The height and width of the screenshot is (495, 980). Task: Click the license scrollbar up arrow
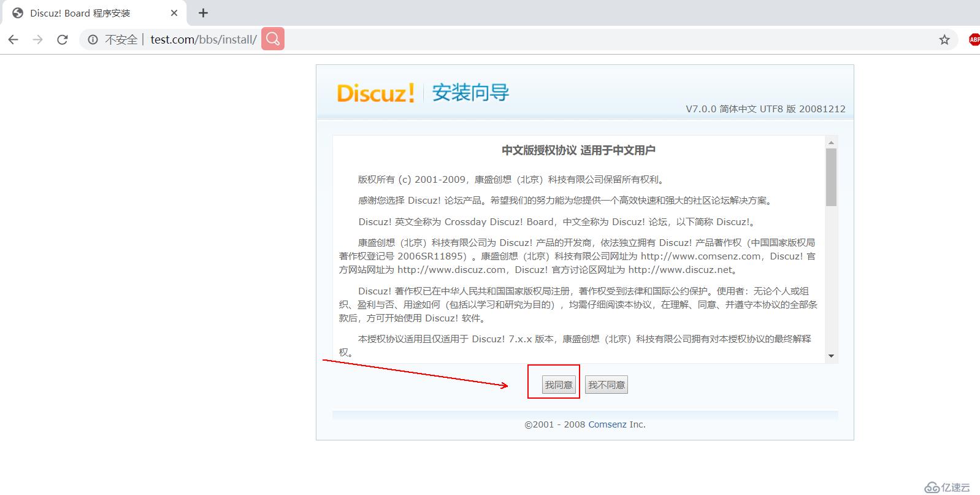[x=831, y=142]
